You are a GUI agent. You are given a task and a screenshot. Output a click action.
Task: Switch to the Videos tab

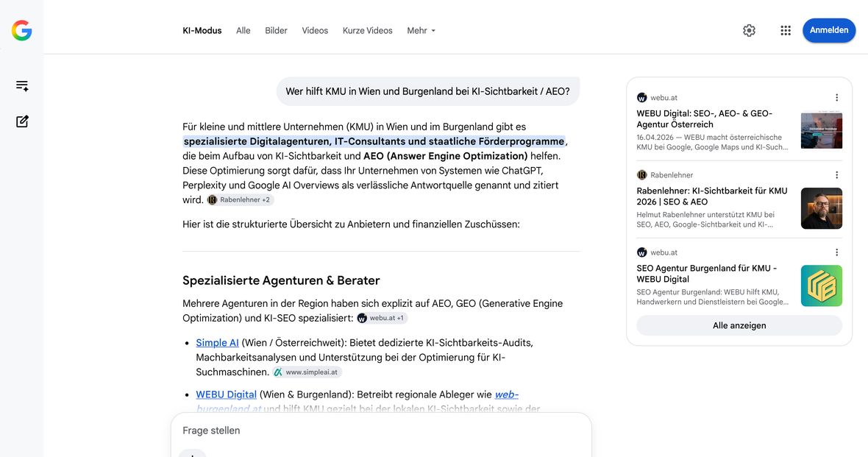click(x=315, y=30)
